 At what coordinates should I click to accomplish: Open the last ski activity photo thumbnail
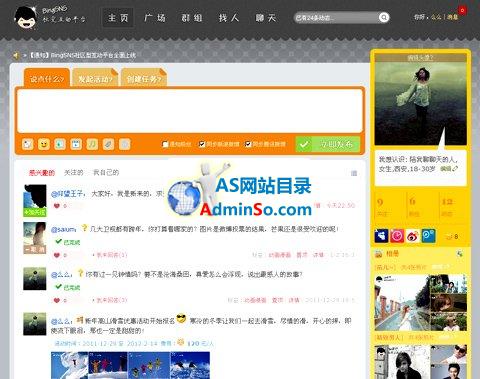(190, 365)
